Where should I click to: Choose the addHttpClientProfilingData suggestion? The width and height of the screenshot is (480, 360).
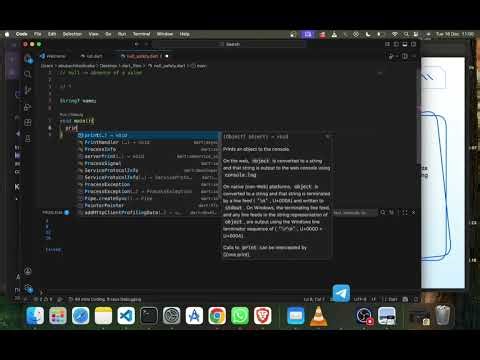pyautogui.click(x=148, y=212)
